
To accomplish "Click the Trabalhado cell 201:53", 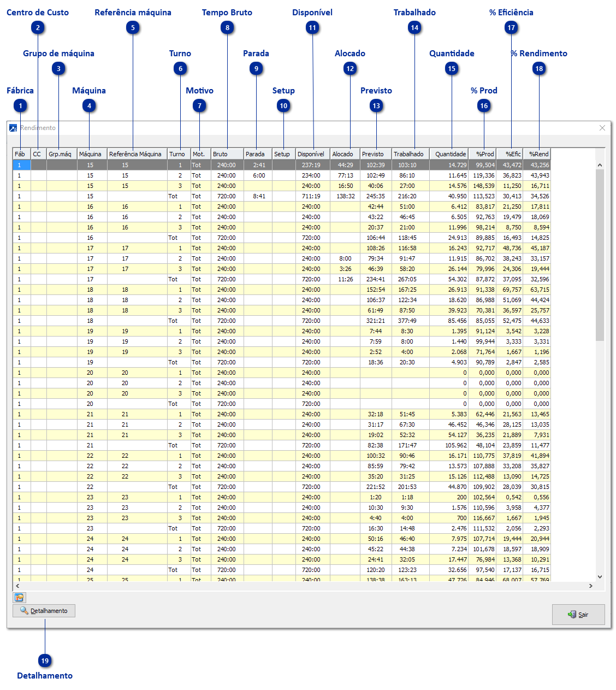I will coord(411,487).
